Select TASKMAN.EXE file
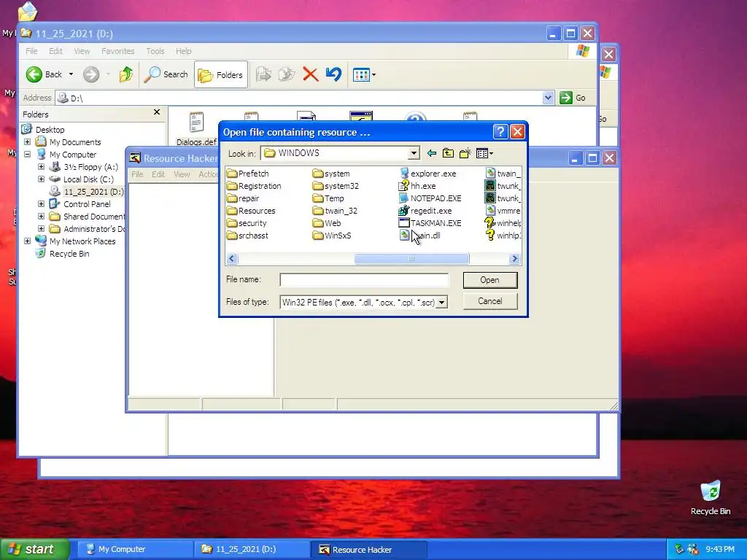The height and width of the screenshot is (560, 747). click(x=430, y=223)
